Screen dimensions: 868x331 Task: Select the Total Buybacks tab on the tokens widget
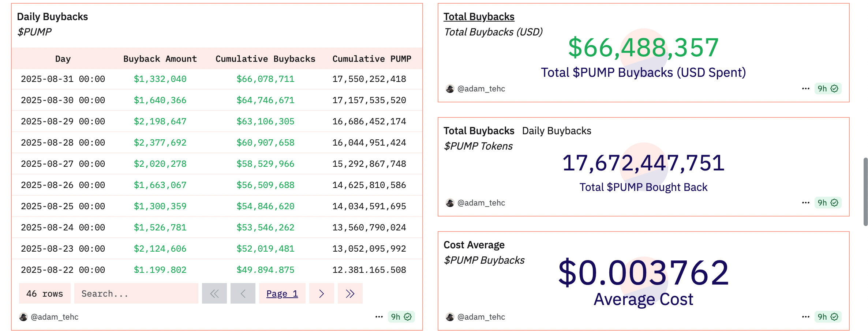[479, 131]
